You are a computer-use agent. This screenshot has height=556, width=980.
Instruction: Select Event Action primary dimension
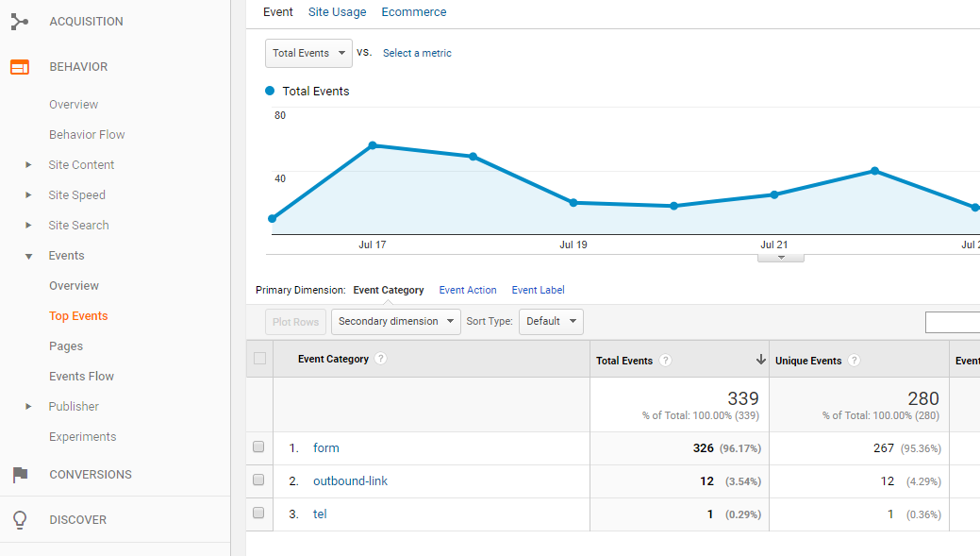pyautogui.click(x=468, y=290)
